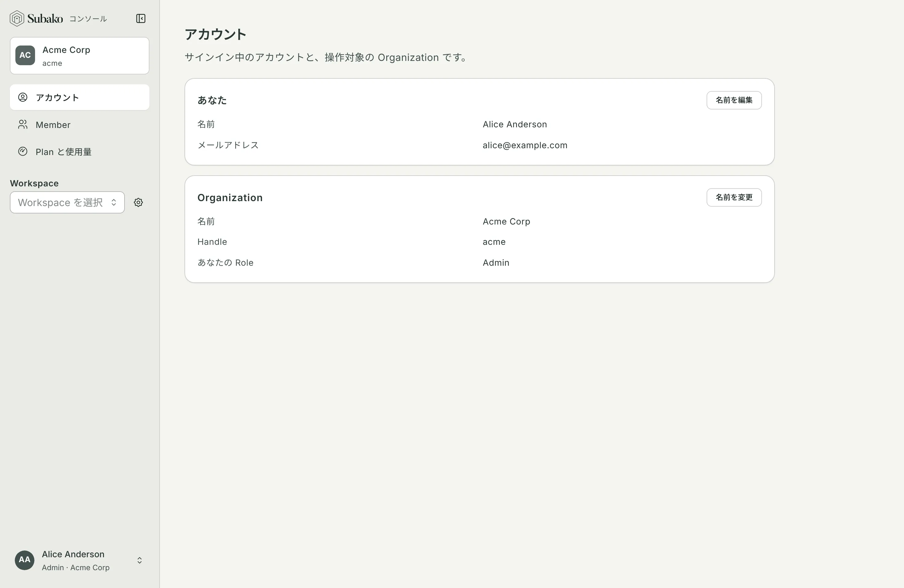Click the Plan gauge icon
Image resolution: width=904 pixels, height=588 pixels.
click(x=23, y=152)
